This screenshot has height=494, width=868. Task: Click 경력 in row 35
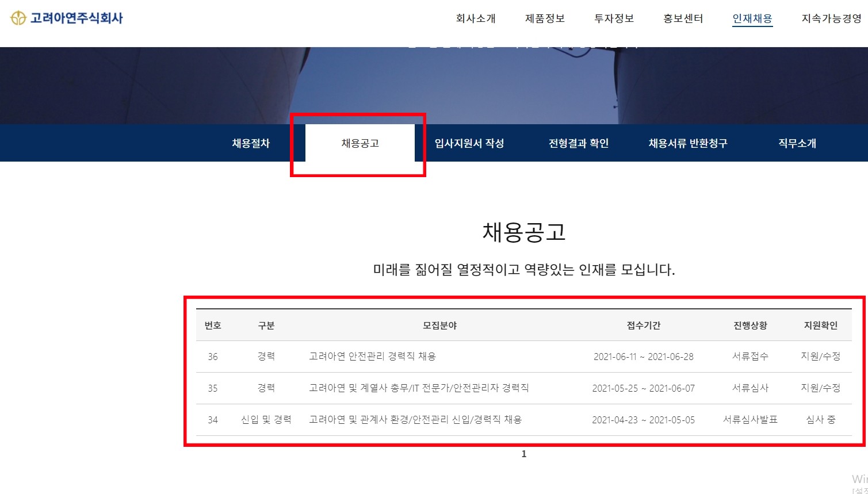tap(266, 388)
